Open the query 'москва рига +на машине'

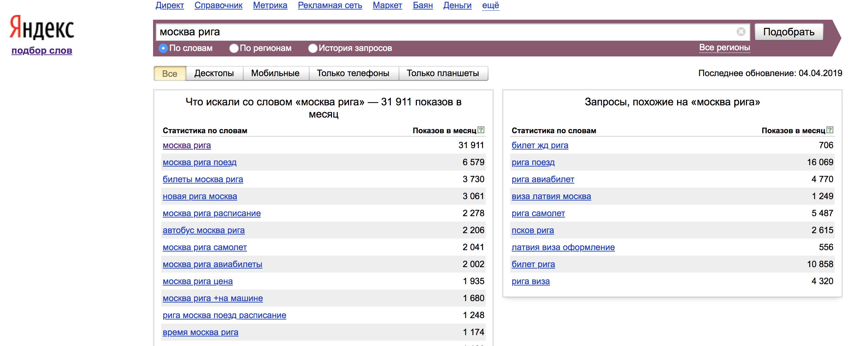[213, 298]
